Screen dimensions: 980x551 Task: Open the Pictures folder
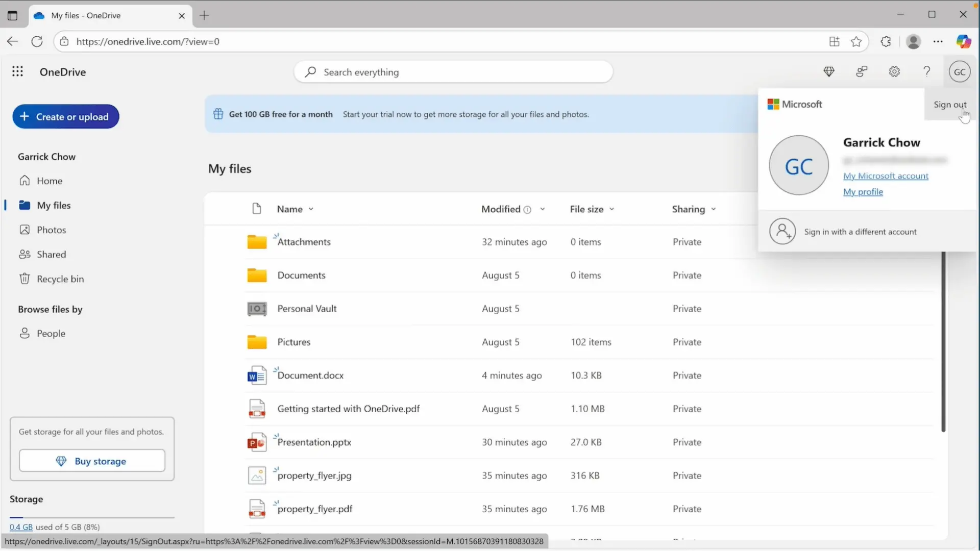pyautogui.click(x=293, y=342)
